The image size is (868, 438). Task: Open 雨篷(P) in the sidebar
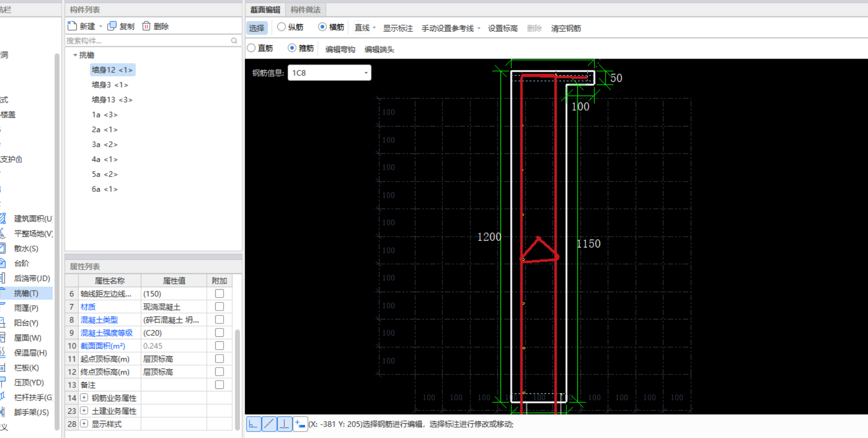[26, 308]
